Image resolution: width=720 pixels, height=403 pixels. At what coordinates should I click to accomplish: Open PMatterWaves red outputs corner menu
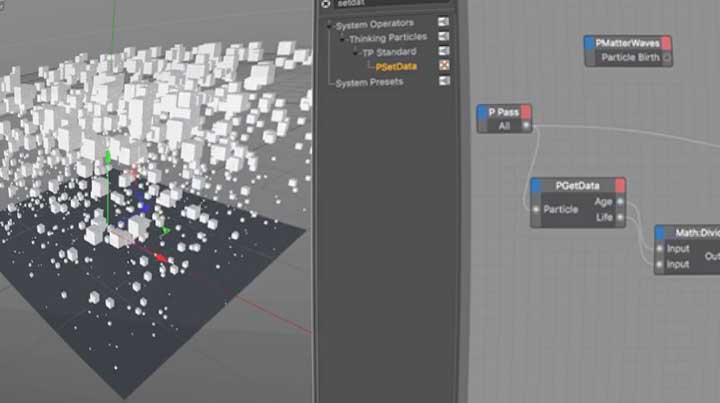(666, 43)
